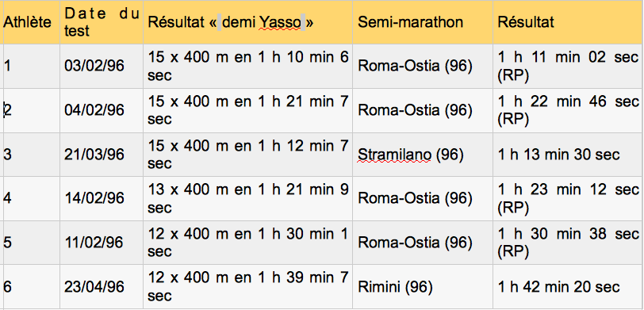Click the Résultat « demi Yasso » header

247,22
